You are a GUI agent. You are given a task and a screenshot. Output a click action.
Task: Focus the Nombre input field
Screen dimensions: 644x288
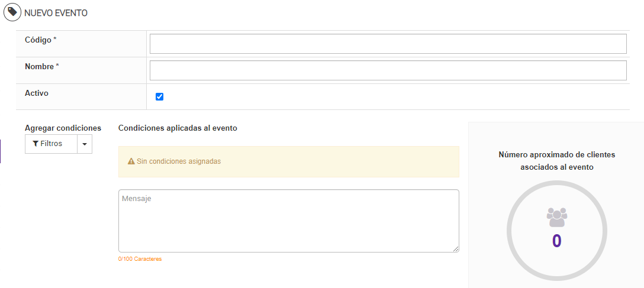[388, 70]
